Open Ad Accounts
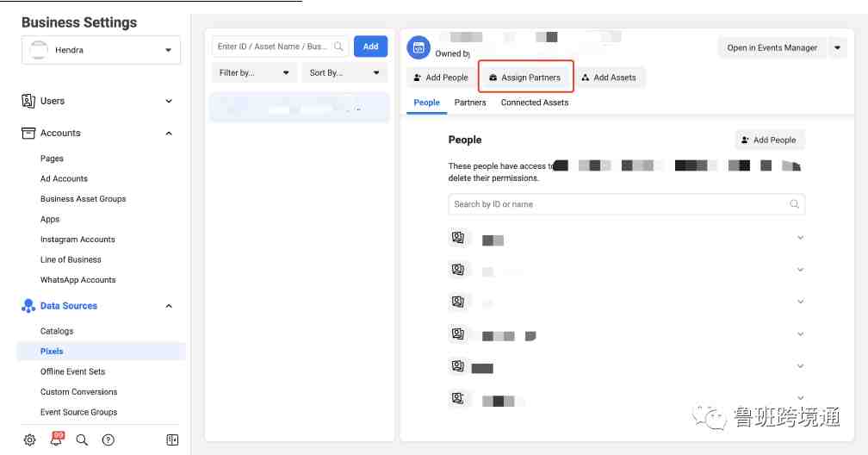This screenshot has width=868, height=455. [65, 178]
